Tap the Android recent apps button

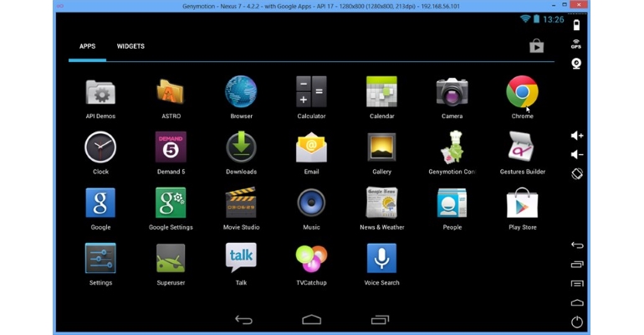380,319
